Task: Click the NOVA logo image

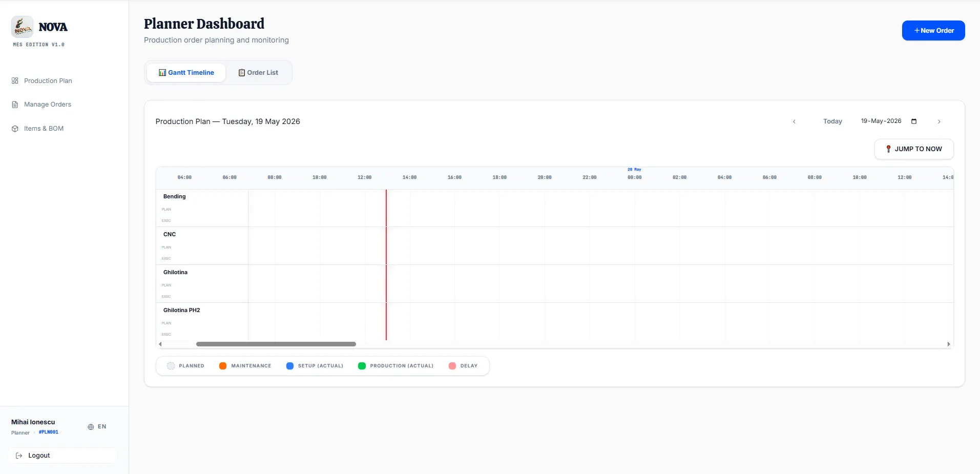Action: click(22, 27)
